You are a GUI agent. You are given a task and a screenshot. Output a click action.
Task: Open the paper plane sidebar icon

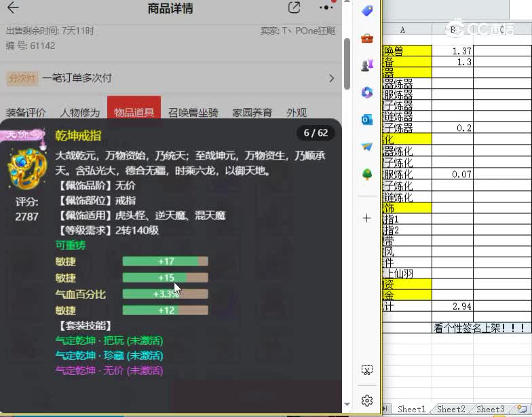366,147
